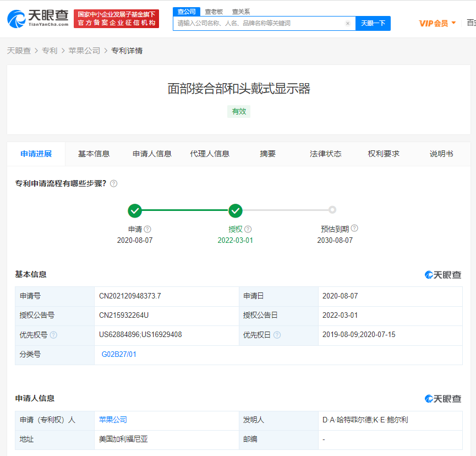Click the 授权 green checkmark step
The height and width of the screenshot is (456, 476).
click(x=236, y=210)
